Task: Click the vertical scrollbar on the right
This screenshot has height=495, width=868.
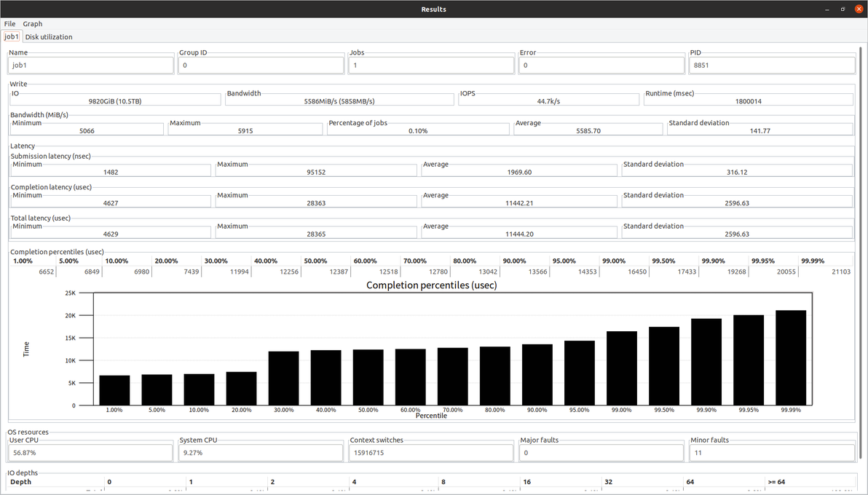Action: (x=861, y=253)
